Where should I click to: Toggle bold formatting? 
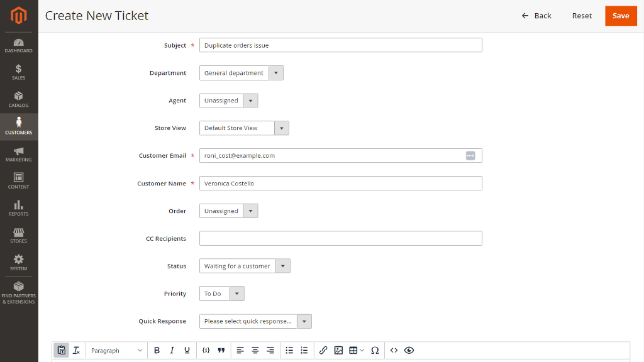coord(157,350)
